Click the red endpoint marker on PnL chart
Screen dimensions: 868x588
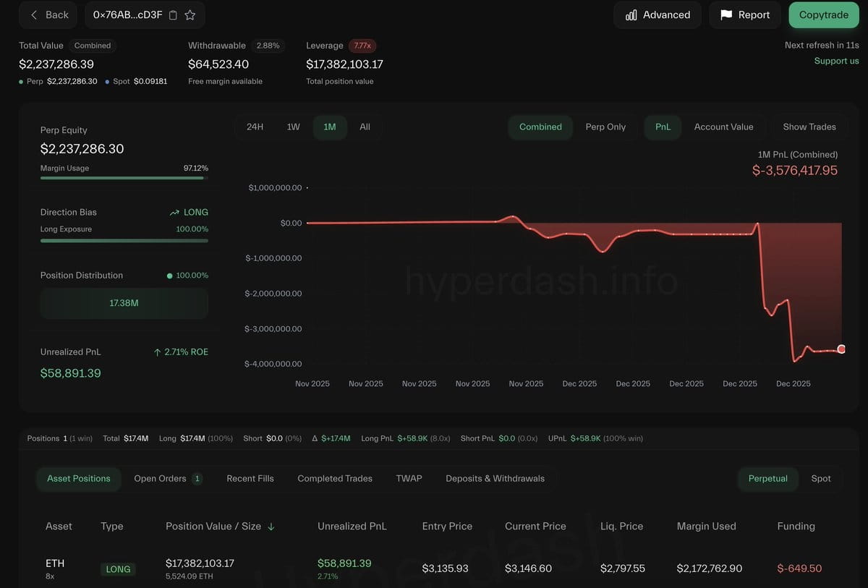pyautogui.click(x=841, y=349)
